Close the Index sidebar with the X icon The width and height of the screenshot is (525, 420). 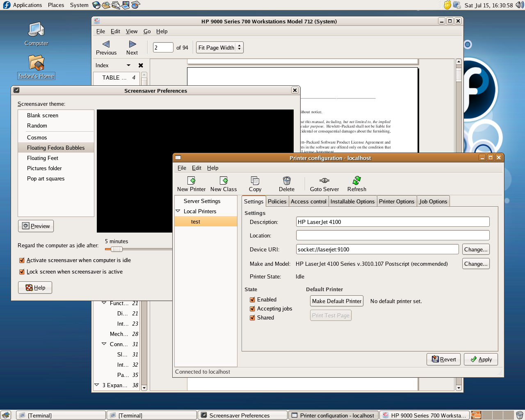click(141, 65)
